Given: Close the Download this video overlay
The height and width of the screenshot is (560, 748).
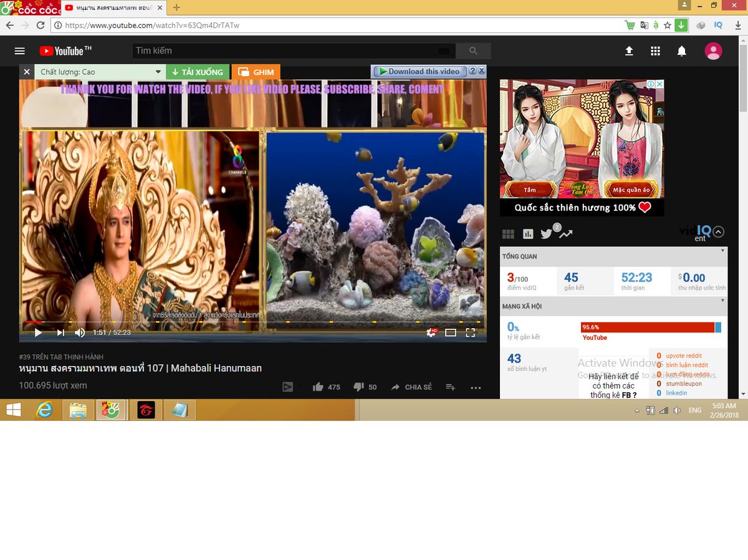Looking at the screenshot, I should (x=482, y=71).
